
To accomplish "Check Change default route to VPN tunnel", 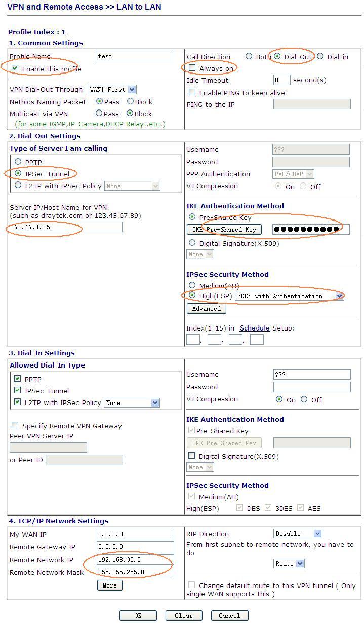I will coord(191,585).
